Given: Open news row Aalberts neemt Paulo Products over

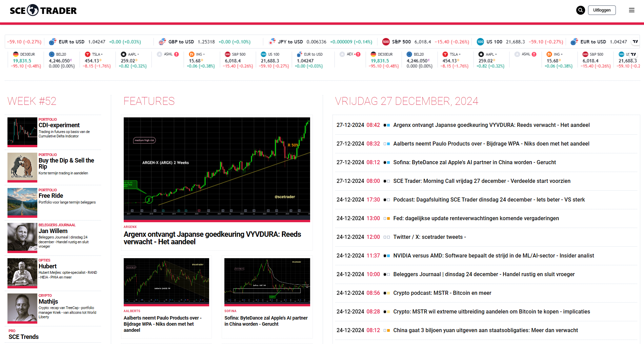Looking at the screenshot, I should (491, 144).
